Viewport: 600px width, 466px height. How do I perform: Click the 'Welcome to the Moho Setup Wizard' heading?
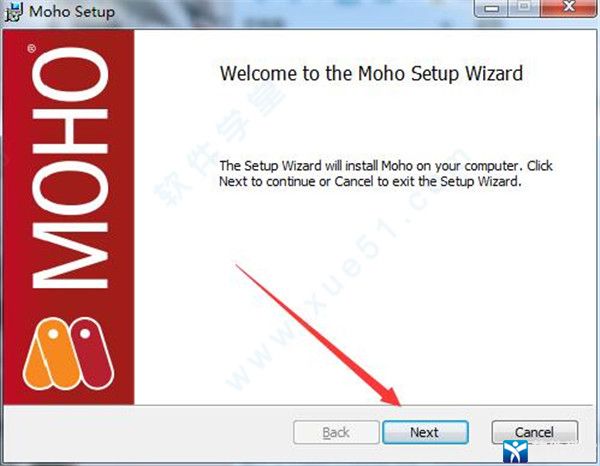point(371,73)
